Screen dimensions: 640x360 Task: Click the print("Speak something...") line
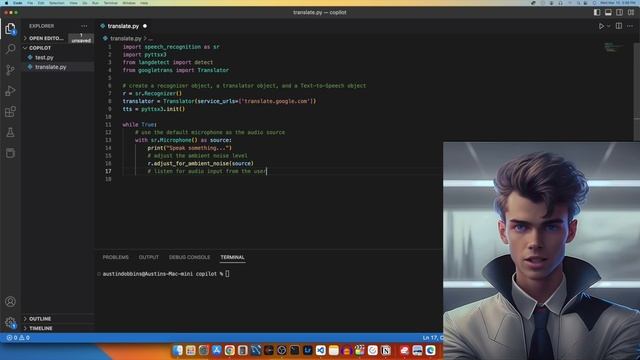pyautogui.click(x=189, y=148)
